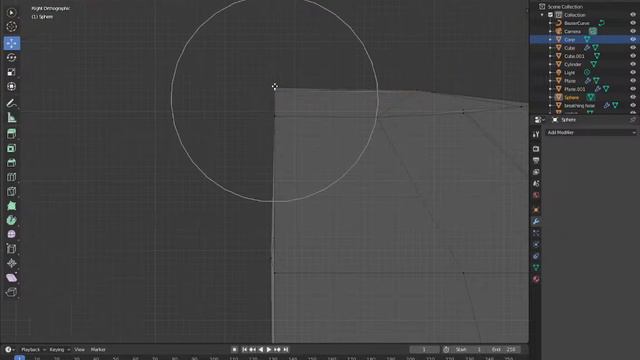Hide the Cube.001 object
Viewport: 640px width, 360px height.
pos(633,56)
